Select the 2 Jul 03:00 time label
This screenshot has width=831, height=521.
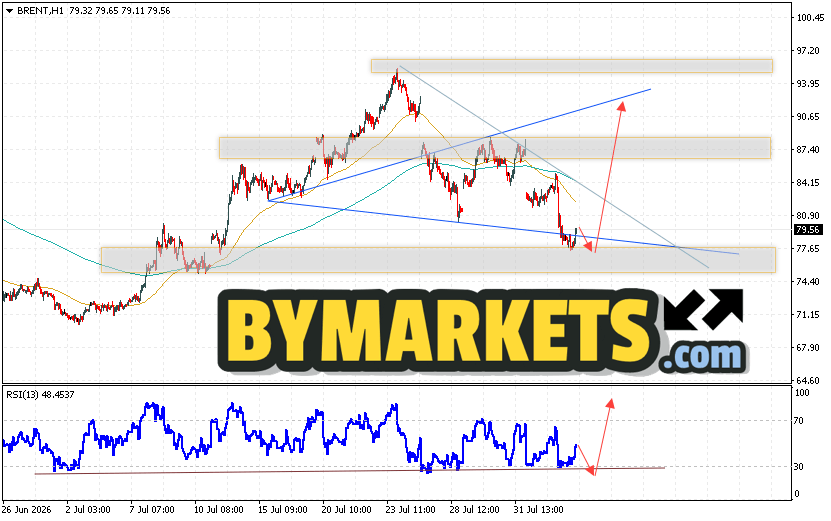(88, 510)
